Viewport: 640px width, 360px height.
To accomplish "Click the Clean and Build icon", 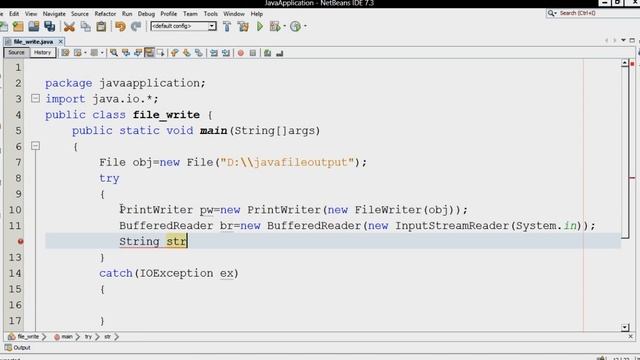I will pyautogui.click(x=243, y=27).
